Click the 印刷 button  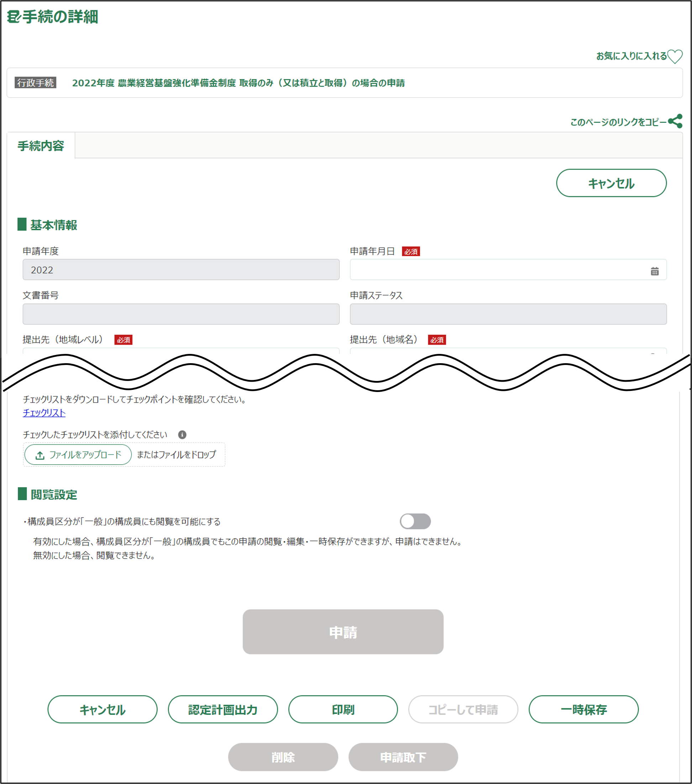343,710
